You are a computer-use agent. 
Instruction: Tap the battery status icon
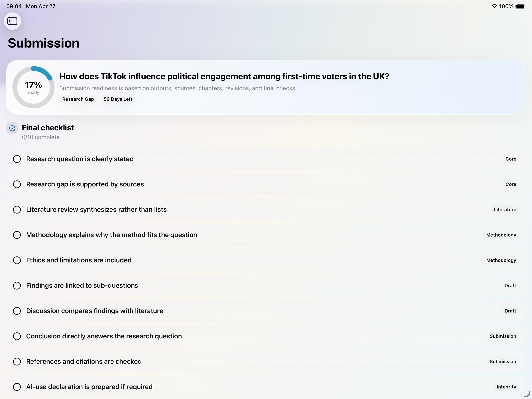pos(521,6)
